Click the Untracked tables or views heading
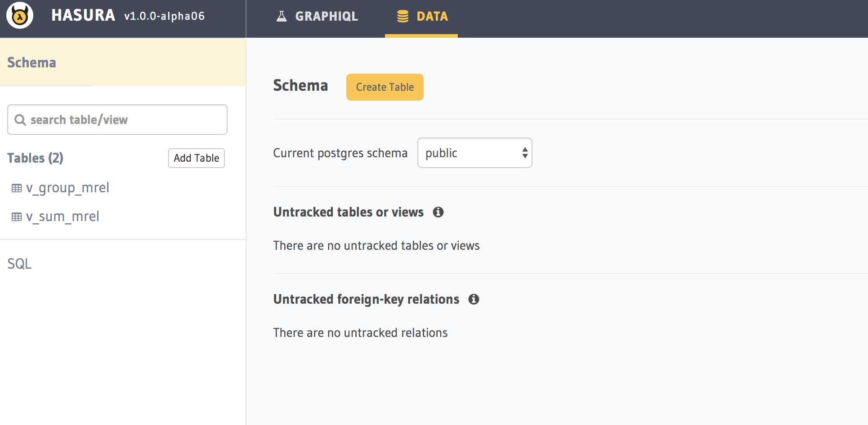Image resolution: width=868 pixels, height=425 pixels. (x=349, y=212)
